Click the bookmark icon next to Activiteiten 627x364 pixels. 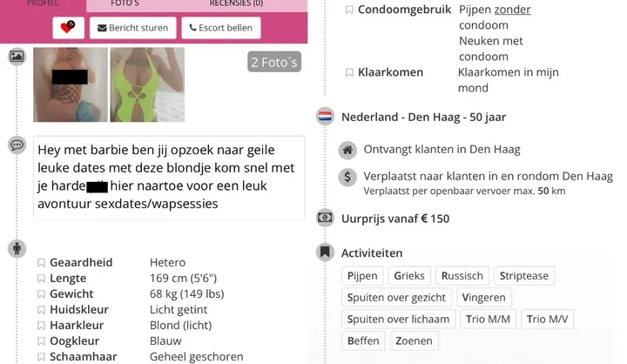point(325,253)
